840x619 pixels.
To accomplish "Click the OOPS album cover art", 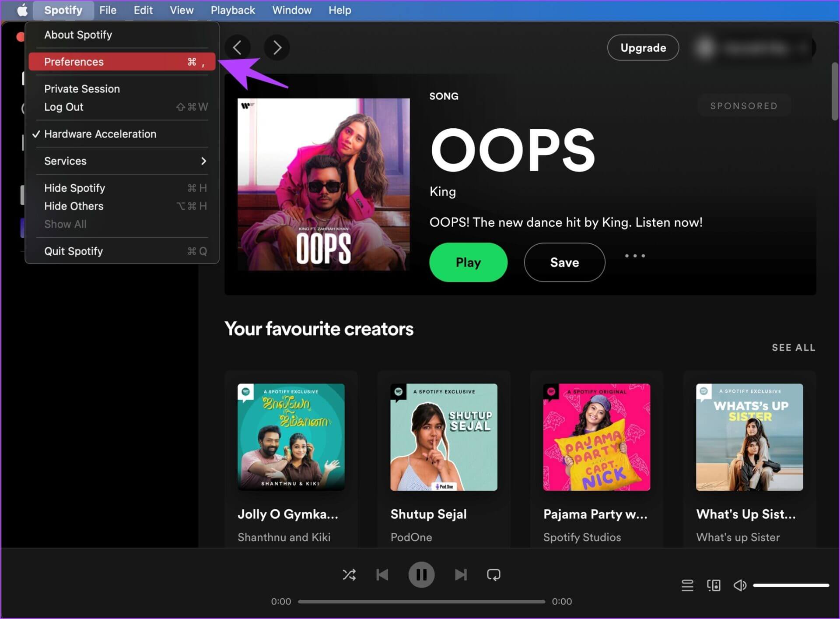I will tap(323, 184).
